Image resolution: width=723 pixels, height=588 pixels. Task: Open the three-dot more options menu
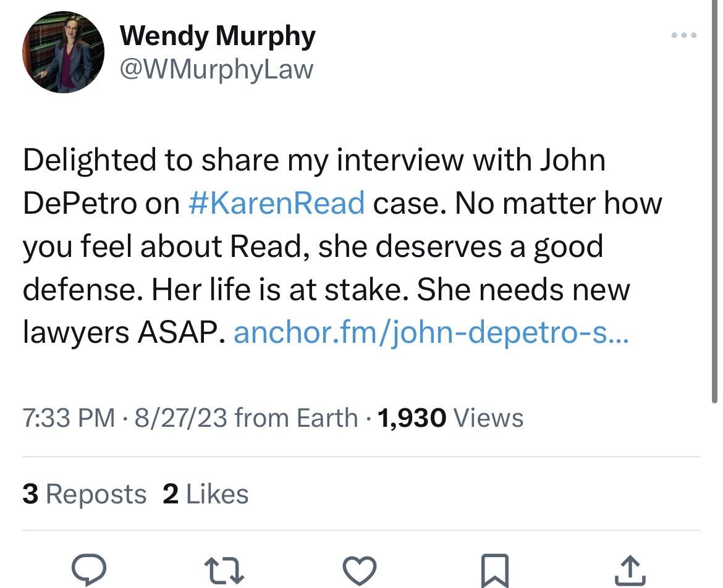(x=684, y=35)
